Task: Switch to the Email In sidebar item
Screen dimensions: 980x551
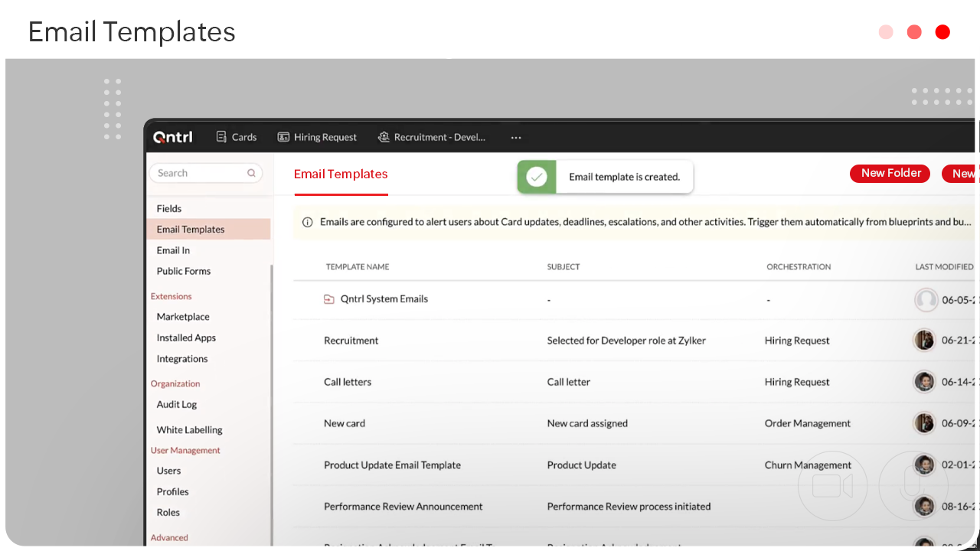Action: pos(173,249)
